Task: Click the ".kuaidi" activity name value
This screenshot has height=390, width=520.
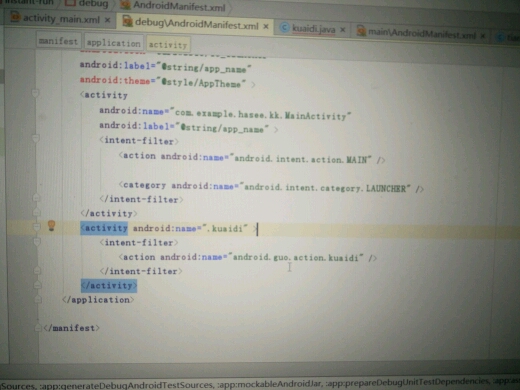Action: tap(226, 229)
